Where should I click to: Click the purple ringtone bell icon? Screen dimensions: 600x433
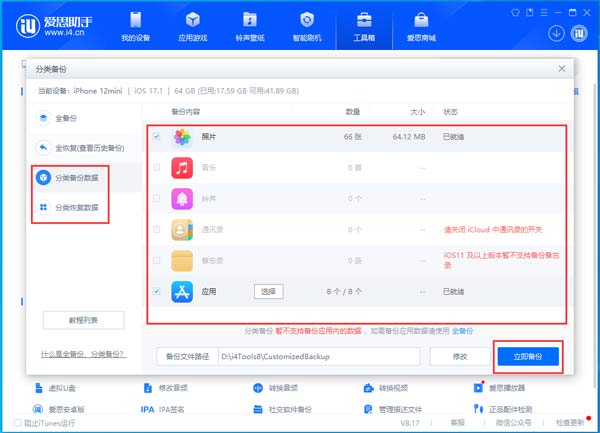[182, 199]
